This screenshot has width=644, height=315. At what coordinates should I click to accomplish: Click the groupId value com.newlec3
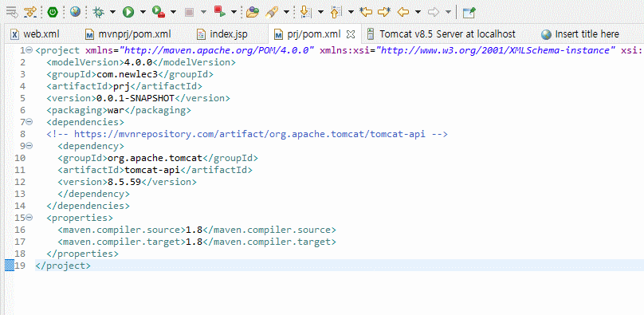(128, 74)
